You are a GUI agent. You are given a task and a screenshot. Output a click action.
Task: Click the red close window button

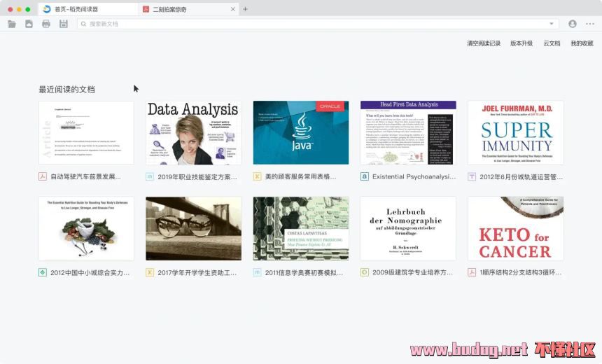click(x=10, y=9)
